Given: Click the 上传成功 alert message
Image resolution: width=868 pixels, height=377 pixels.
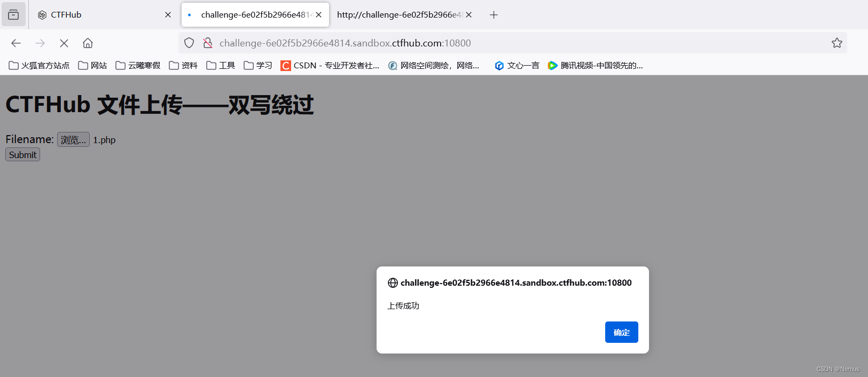Looking at the screenshot, I should coord(403,306).
